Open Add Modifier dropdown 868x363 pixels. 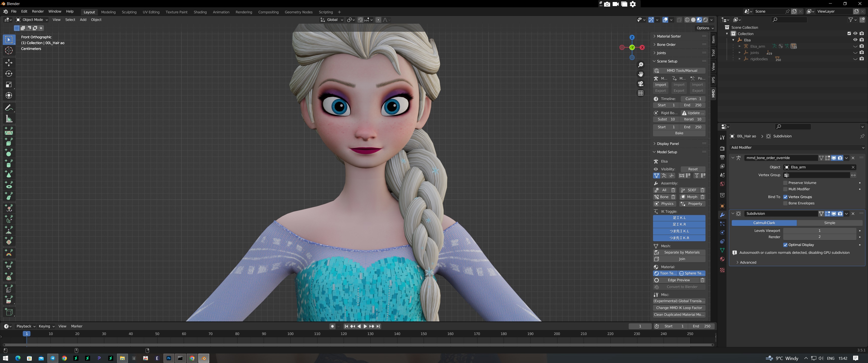coord(797,147)
